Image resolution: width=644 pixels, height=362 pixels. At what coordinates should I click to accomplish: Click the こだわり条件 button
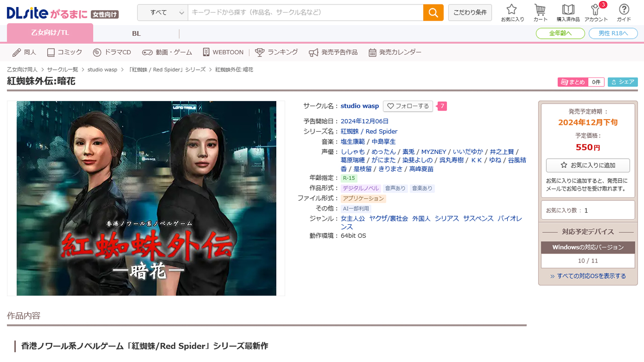pos(470,13)
